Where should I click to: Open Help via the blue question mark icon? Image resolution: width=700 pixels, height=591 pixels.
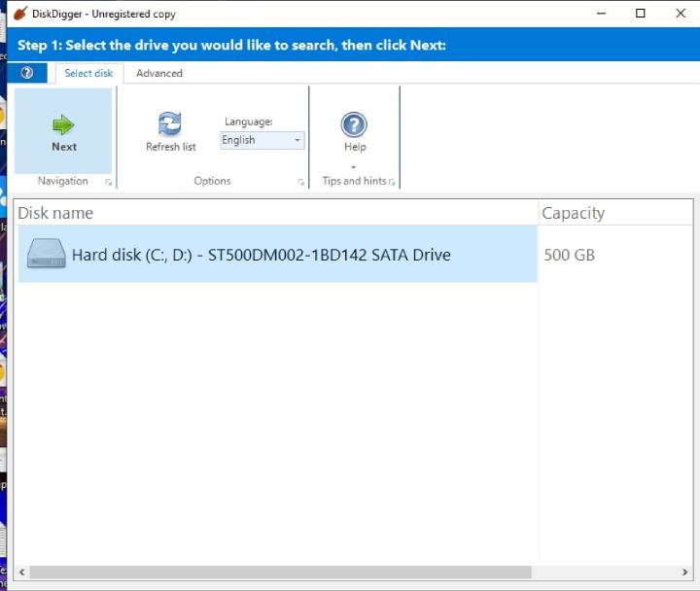(x=354, y=124)
